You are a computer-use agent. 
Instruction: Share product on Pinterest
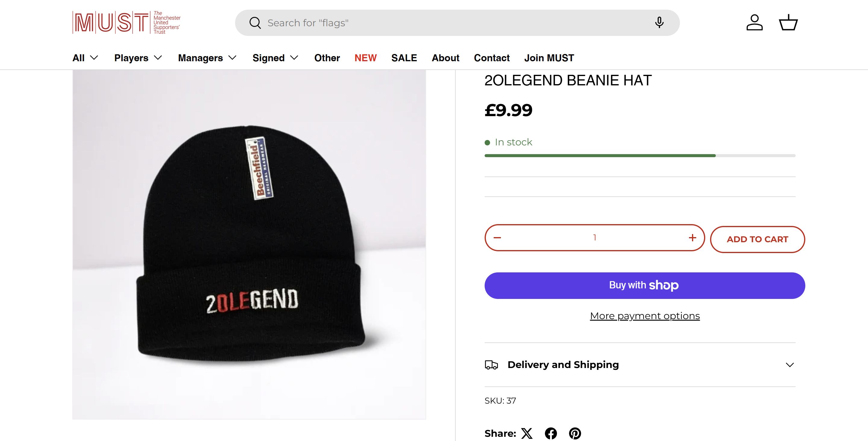575,433
